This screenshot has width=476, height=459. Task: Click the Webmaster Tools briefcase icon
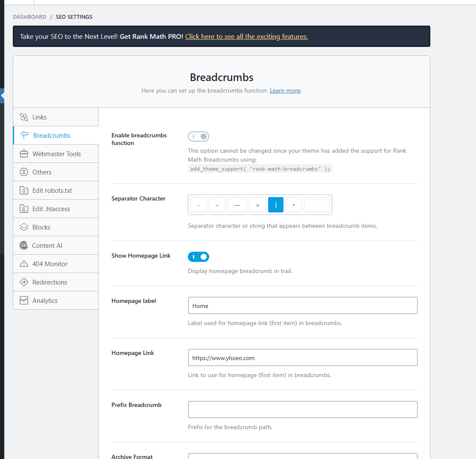click(24, 154)
